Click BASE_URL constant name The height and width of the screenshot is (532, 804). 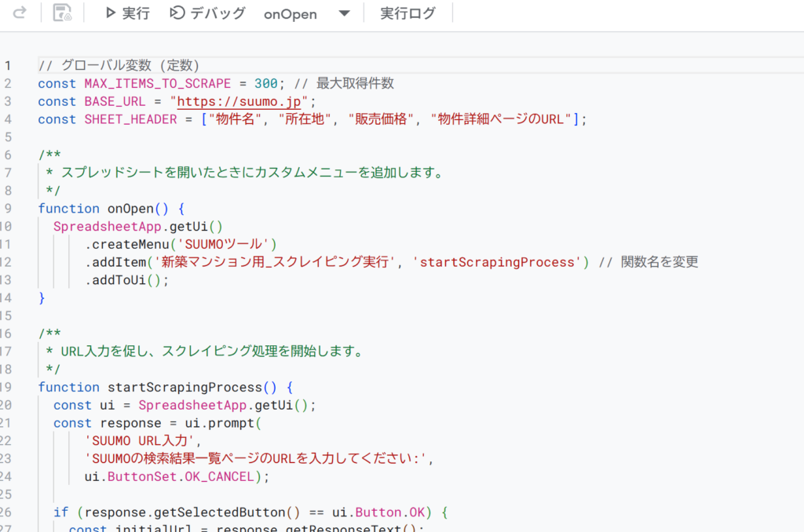(x=115, y=101)
